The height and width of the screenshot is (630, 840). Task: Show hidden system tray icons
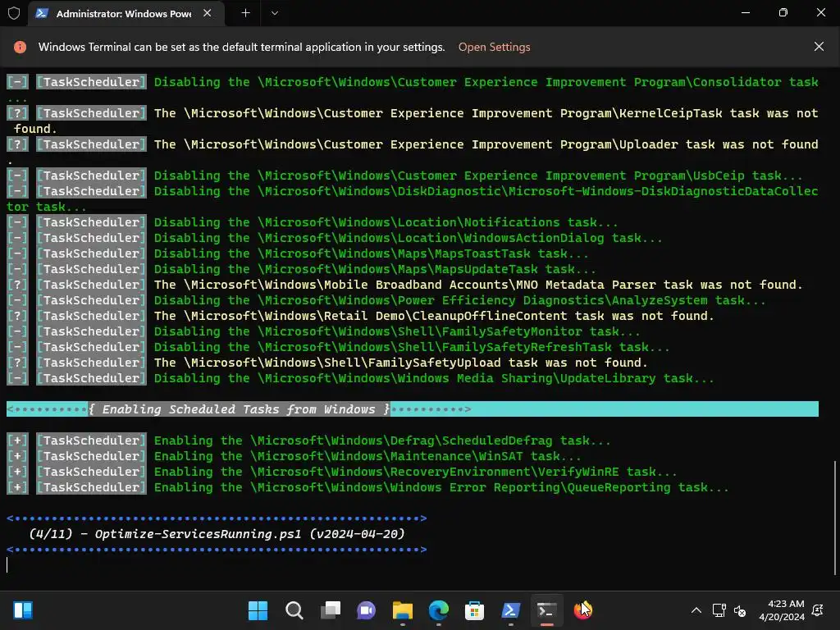pos(696,610)
